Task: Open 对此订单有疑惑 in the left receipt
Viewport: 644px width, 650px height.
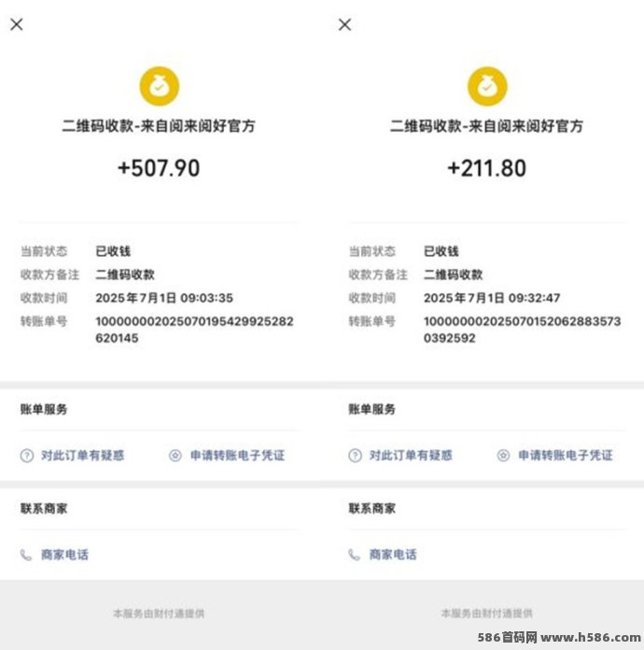Action: pos(82,455)
